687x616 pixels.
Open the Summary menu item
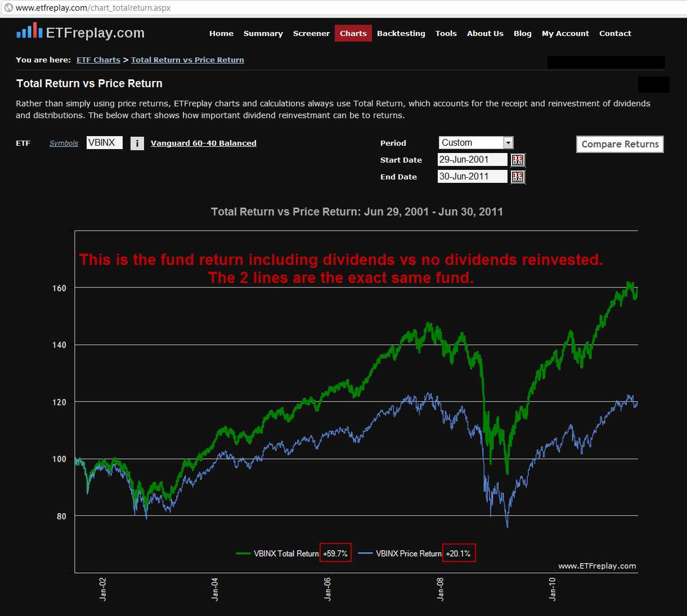click(x=263, y=33)
